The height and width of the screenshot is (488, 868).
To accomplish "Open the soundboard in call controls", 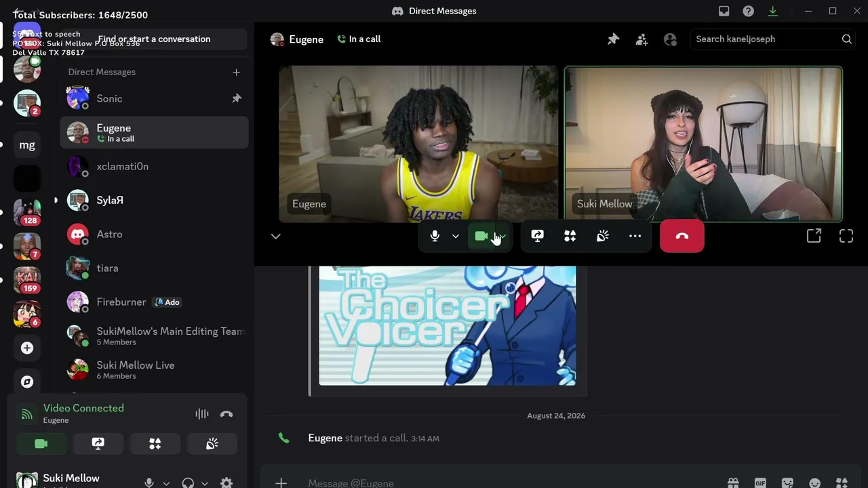I will click(602, 236).
